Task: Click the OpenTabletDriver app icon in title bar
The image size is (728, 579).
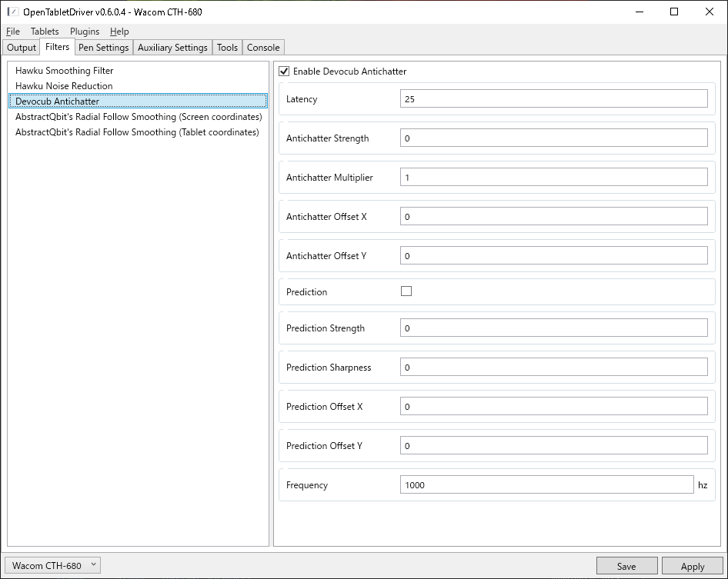Action: point(13,12)
